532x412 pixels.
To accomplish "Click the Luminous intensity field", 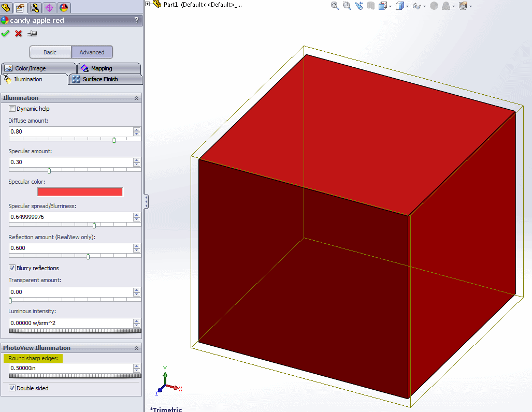I will (71, 323).
